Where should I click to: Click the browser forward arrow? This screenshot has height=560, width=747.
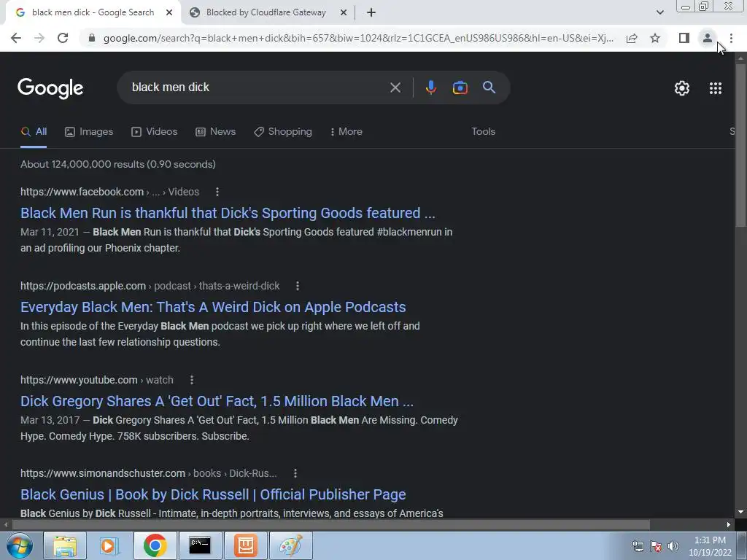pyautogui.click(x=39, y=38)
